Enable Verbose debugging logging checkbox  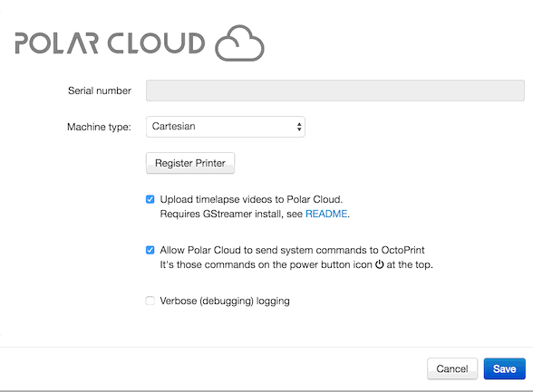pos(150,301)
